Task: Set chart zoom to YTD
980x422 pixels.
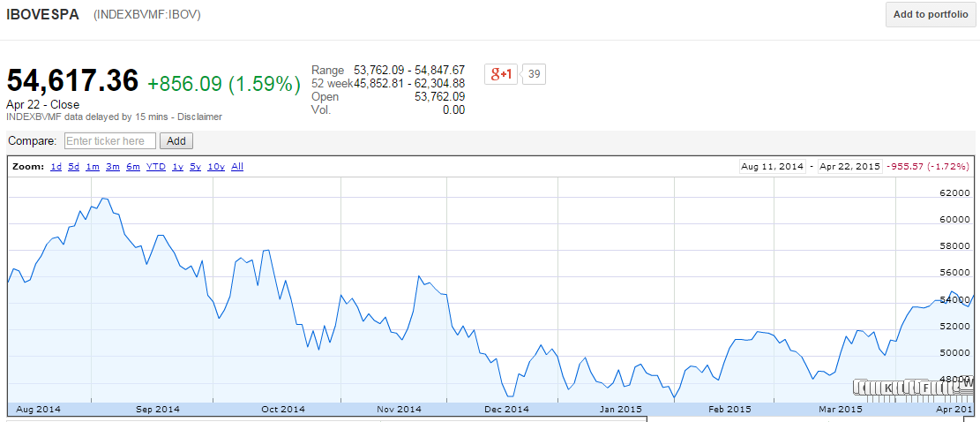Action: (155, 167)
